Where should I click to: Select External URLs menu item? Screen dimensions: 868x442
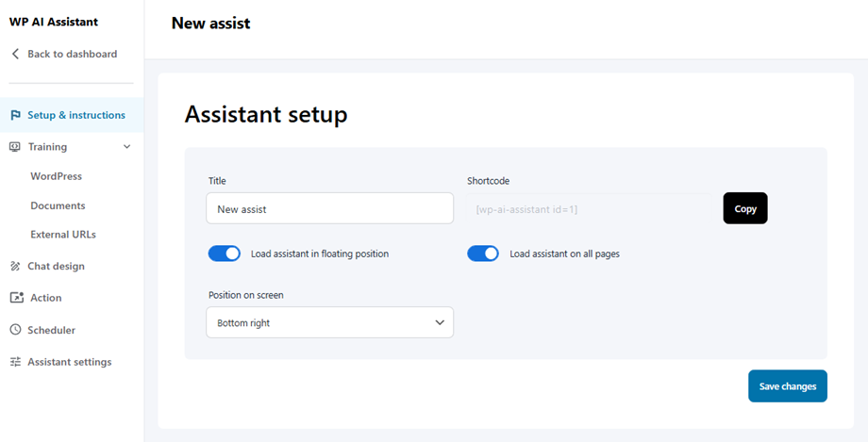[63, 235]
